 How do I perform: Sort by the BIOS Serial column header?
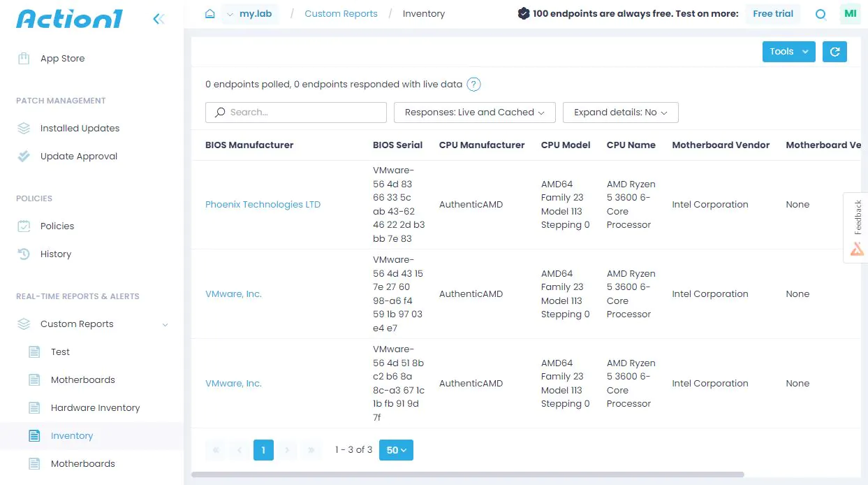[397, 145]
